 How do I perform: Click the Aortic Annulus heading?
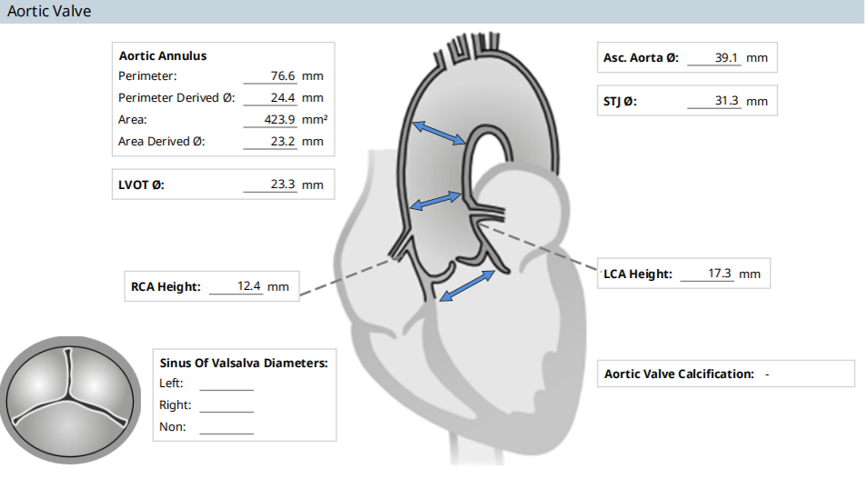tap(163, 55)
